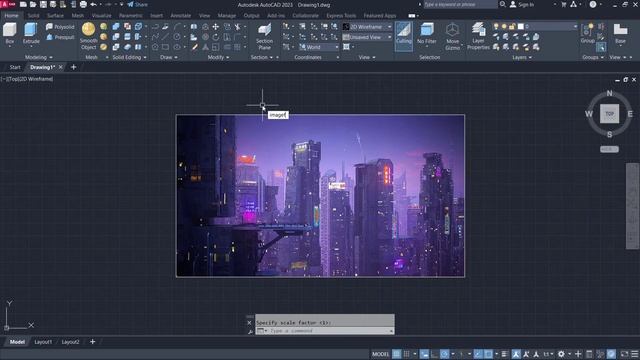640x360 pixels.
Task: Open the Layer Properties manager
Action: pyautogui.click(x=478, y=36)
